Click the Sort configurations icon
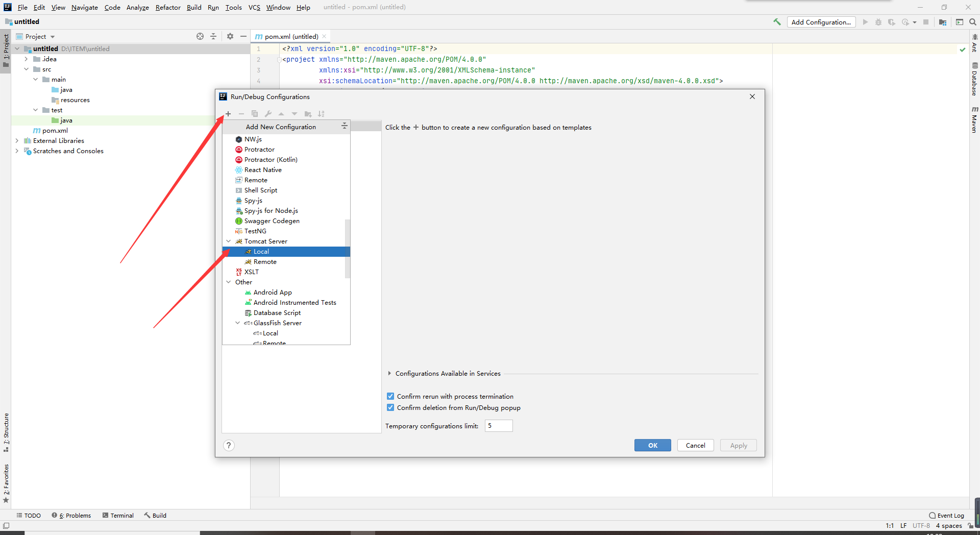Image resolution: width=980 pixels, height=535 pixels. click(x=321, y=114)
